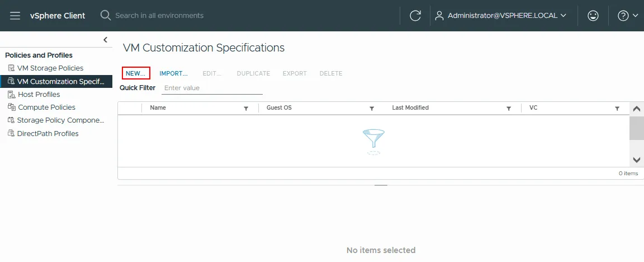Click the 0 items count label
644x262 pixels.
pos(628,173)
